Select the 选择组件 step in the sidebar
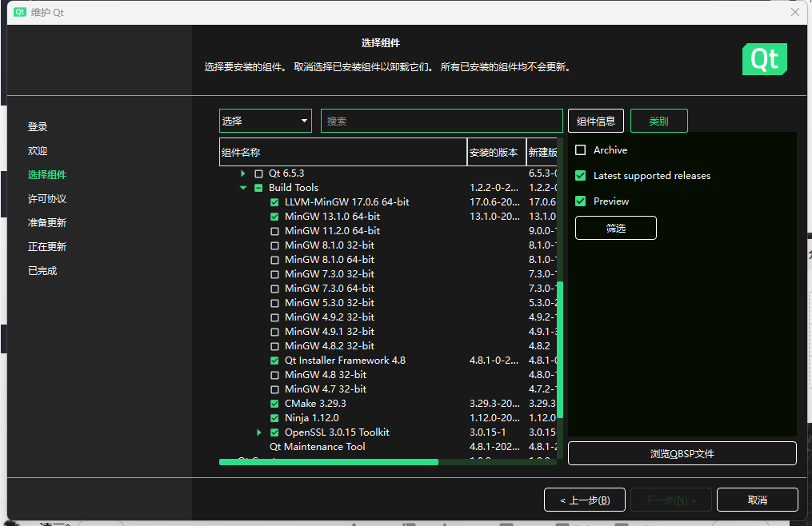Image resolution: width=812 pixels, height=526 pixels. coord(46,174)
